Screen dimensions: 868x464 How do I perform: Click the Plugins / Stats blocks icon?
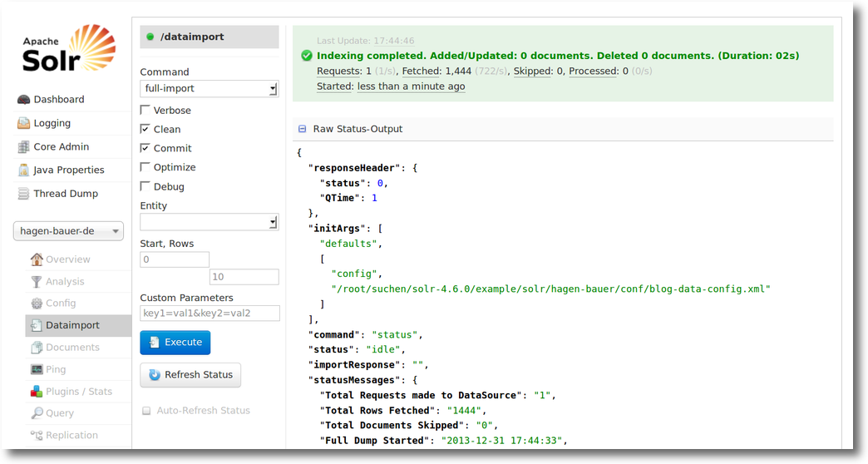pos(37,392)
